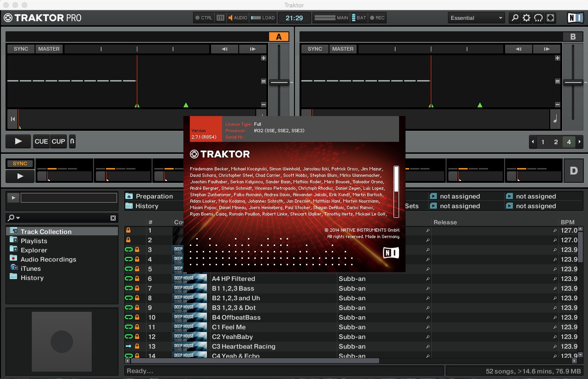Click the blue arrow icon on track 13
The height and width of the screenshot is (379, 588).
(x=129, y=346)
